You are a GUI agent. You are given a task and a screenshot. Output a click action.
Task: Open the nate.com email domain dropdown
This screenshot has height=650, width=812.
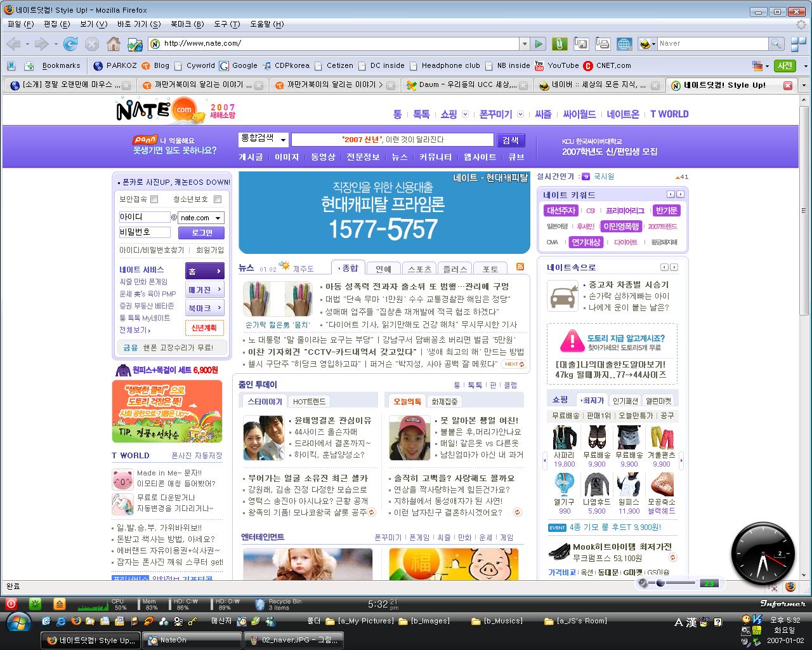pyautogui.click(x=201, y=218)
